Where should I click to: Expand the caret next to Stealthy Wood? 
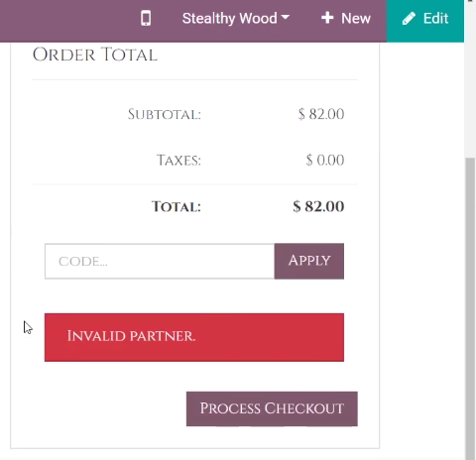(286, 16)
